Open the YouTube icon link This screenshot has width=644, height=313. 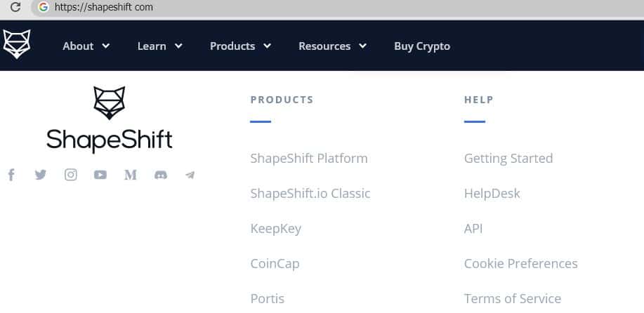click(100, 175)
